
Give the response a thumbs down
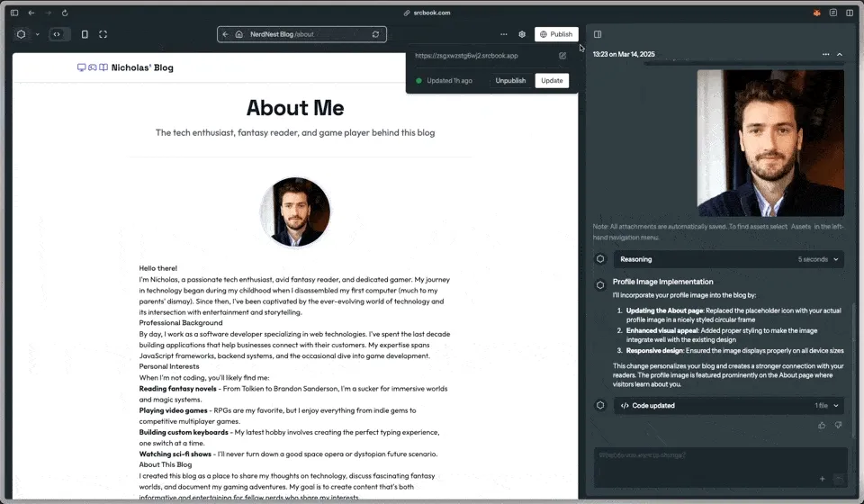point(838,425)
